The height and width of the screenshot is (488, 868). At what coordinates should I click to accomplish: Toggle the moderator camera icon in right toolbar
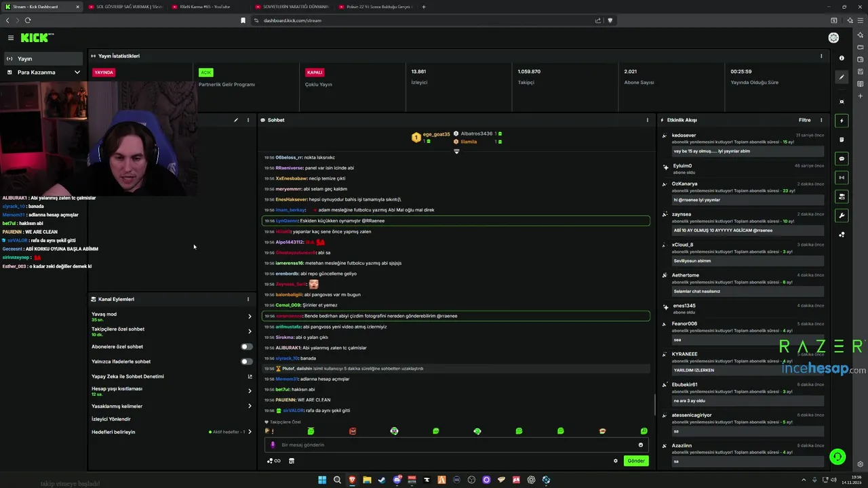click(842, 197)
